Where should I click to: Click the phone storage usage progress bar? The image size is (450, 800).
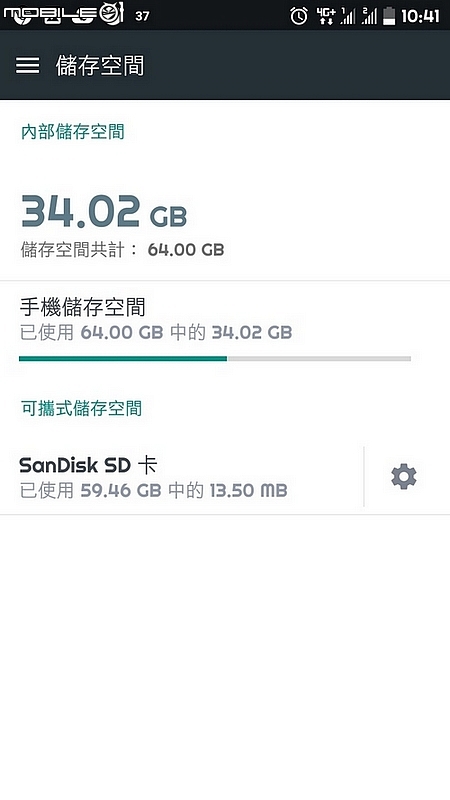point(215,359)
